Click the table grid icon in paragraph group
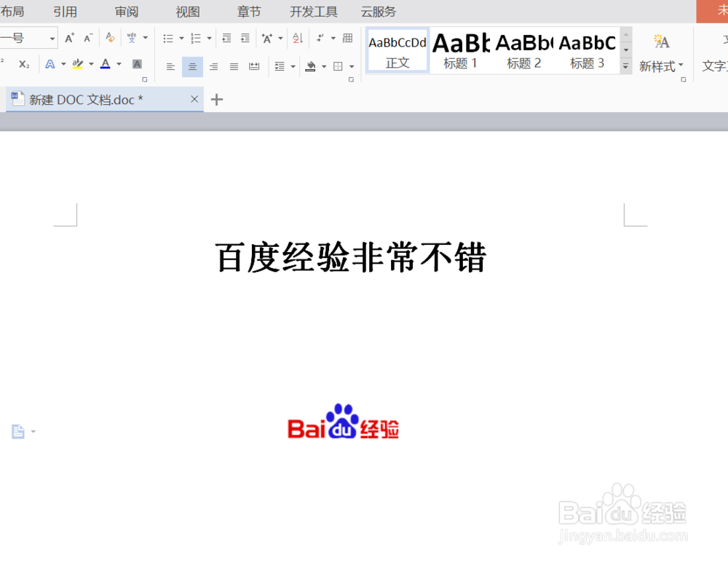The width and height of the screenshot is (728, 561). [x=348, y=38]
